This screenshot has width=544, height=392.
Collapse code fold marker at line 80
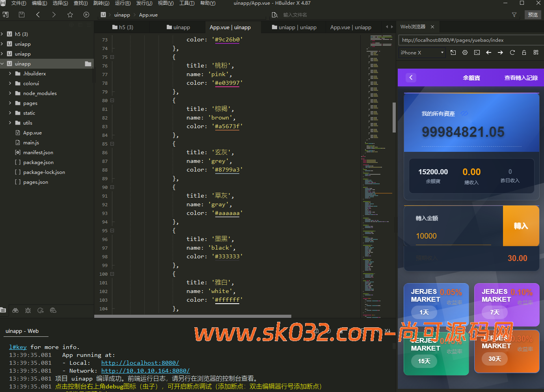[112, 101]
